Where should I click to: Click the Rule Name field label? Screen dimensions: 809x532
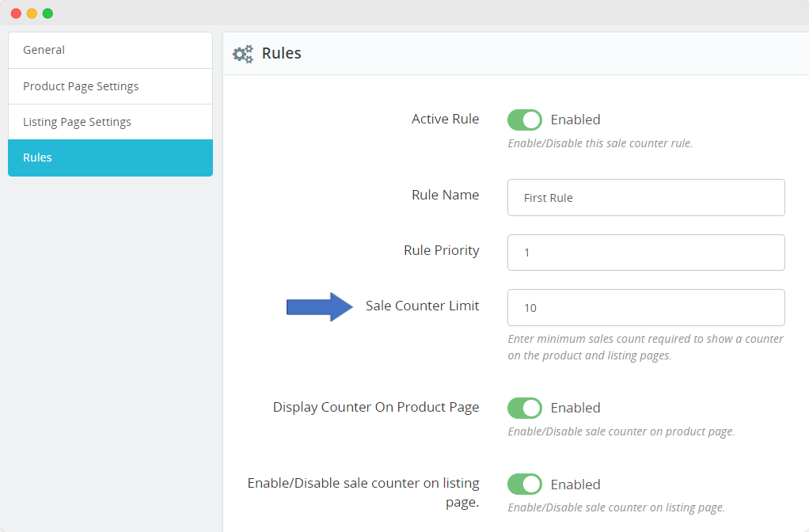445,196
